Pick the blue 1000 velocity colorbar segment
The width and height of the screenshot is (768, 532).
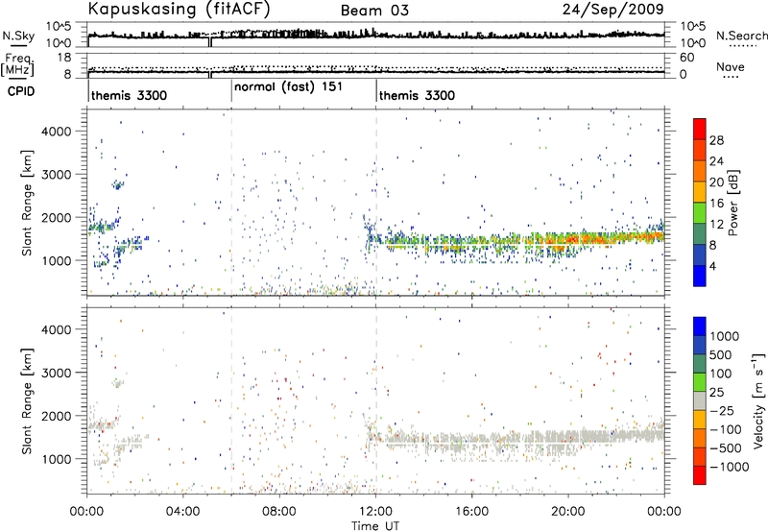pos(700,326)
